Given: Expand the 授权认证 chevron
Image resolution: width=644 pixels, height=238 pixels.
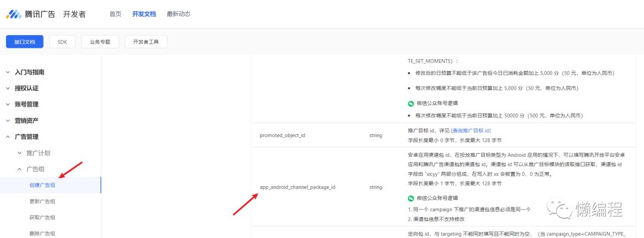Looking at the screenshot, I should [x=7, y=88].
